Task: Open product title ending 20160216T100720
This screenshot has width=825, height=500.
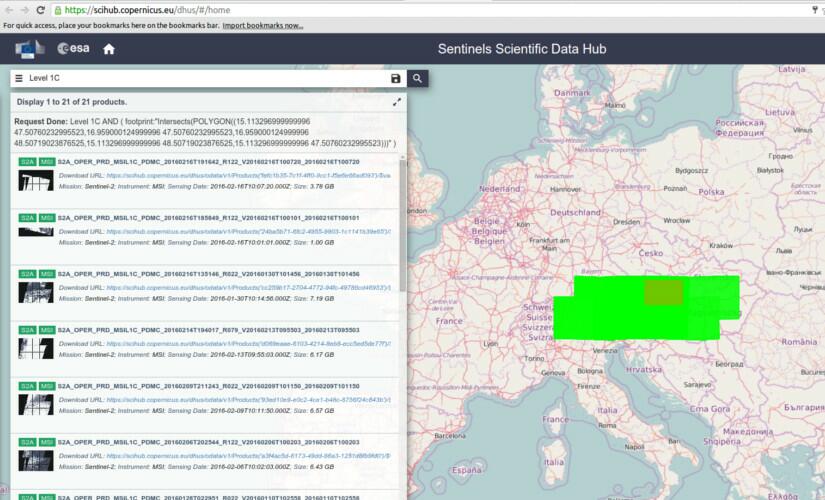Action: (x=208, y=162)
